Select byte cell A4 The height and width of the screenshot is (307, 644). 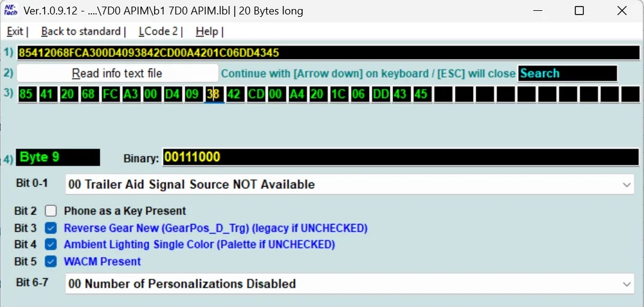296,94
